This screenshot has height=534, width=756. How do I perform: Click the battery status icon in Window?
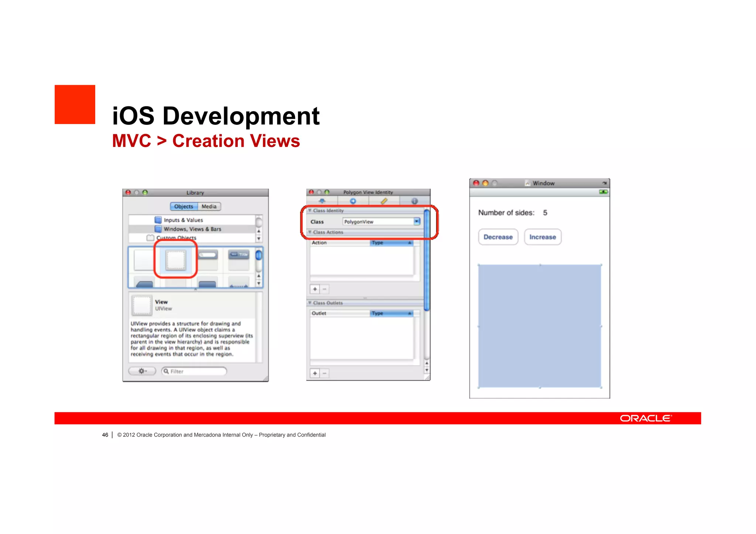pyautogui.click(x=603, y=192)
